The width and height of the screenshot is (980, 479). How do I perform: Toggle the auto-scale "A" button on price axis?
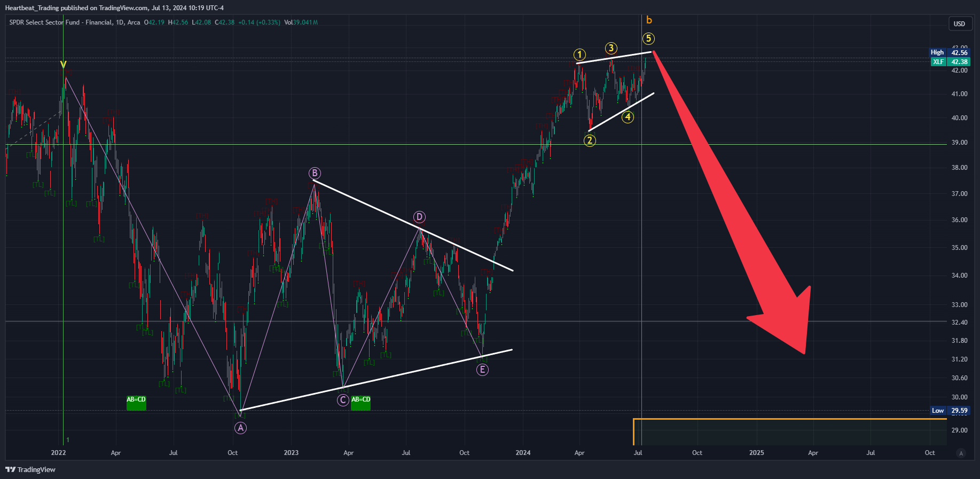961,453
